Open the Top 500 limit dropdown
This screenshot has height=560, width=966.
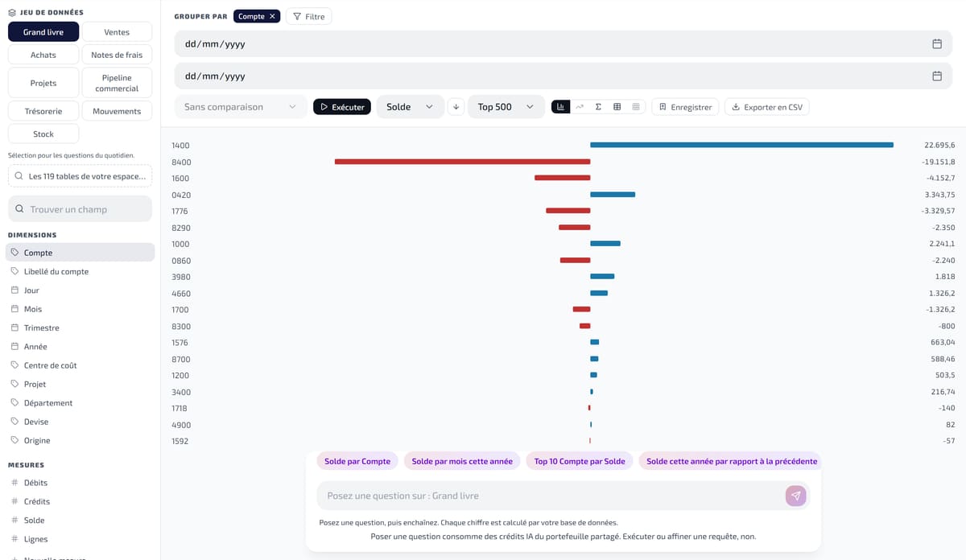(506, 107)
